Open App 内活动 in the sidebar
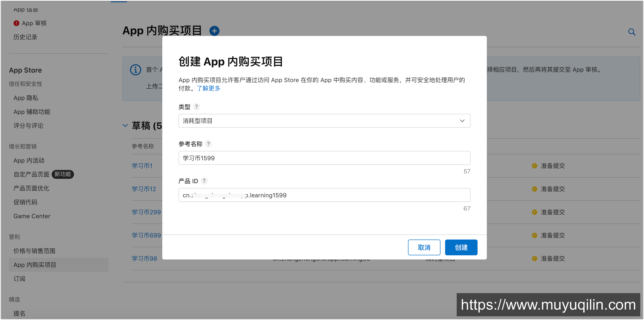 pyautogui.click(x=29, y=160)
